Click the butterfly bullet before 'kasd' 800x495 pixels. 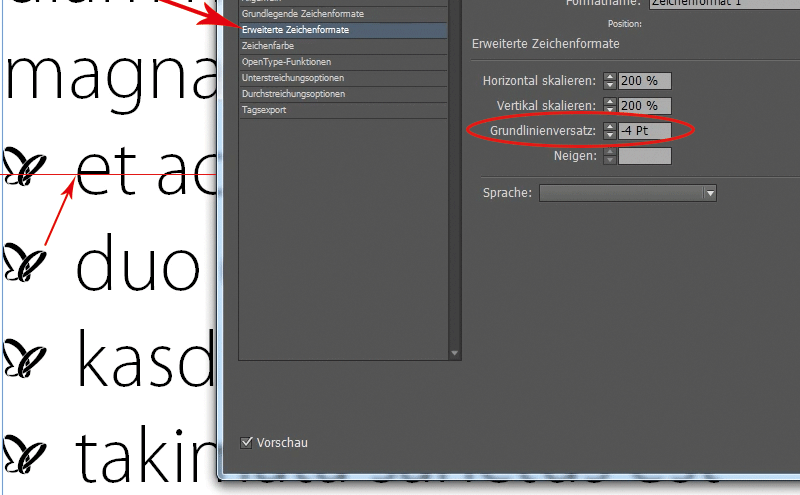(24, 358)
